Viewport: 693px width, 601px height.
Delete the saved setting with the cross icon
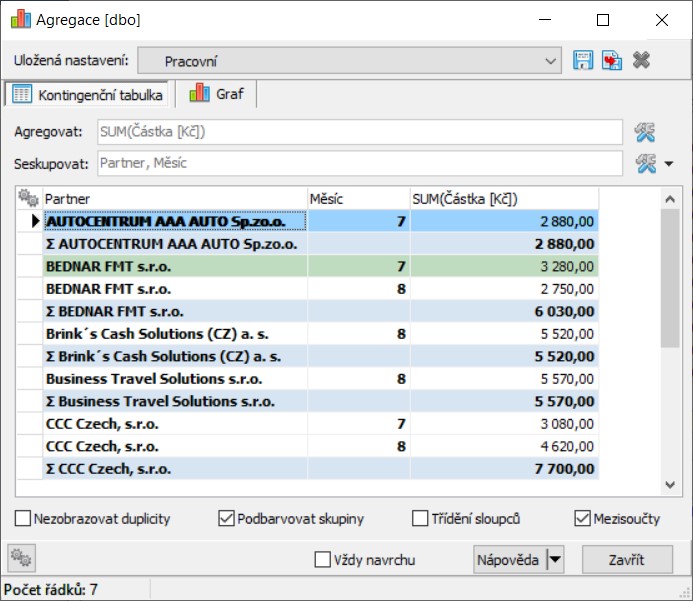pos(641,60)
